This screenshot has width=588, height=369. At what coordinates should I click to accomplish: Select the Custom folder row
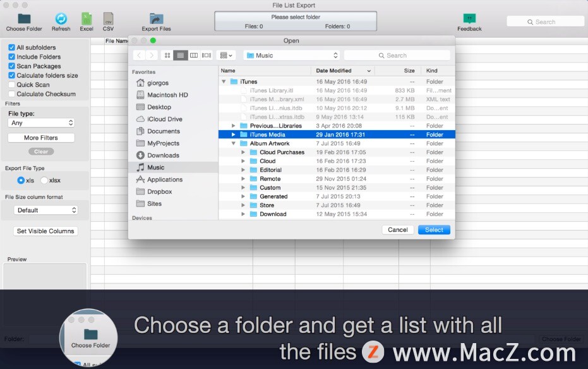pyautogui.click(x=337, y=188)
